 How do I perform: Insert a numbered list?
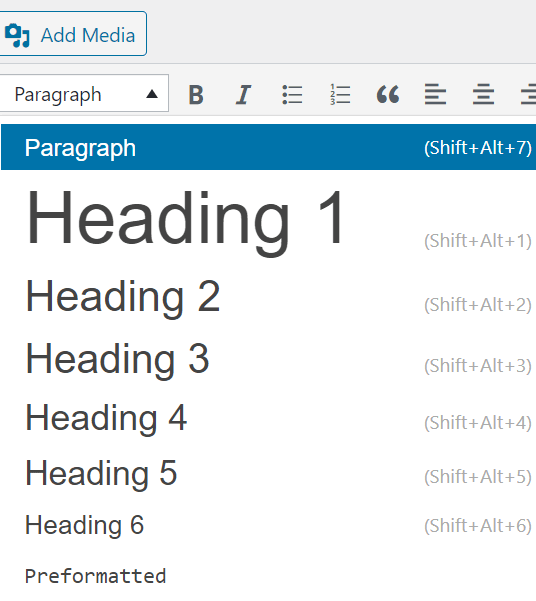pyautogui.click(x=340, y=94)
